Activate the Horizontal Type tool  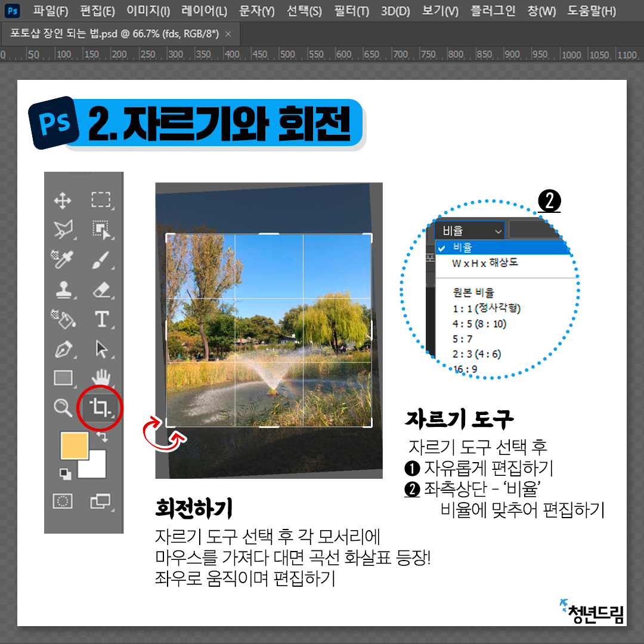coord(101,320)
